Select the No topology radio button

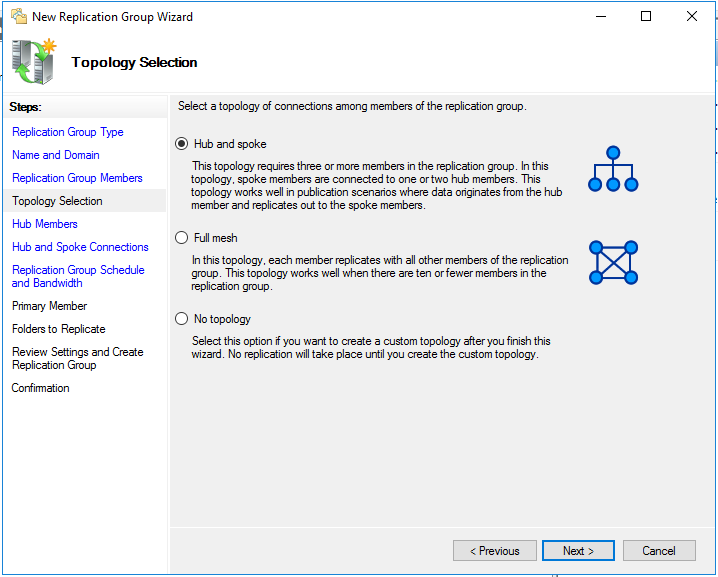coord(182,319)
